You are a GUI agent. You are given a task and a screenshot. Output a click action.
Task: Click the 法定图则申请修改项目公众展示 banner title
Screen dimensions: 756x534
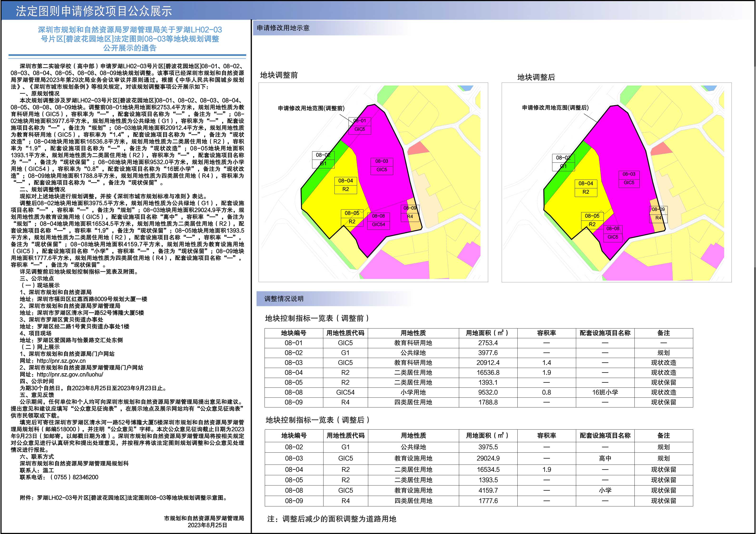coord(94,11)
